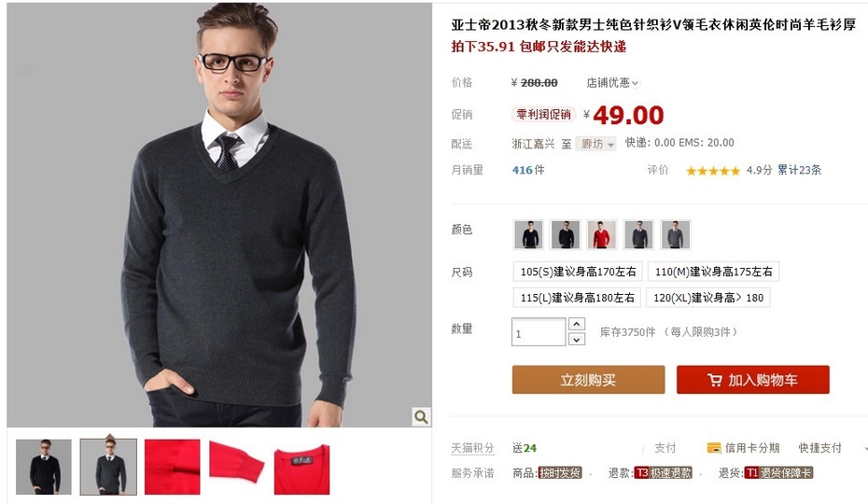
Task: Click the credit card installment icon
Action: [x=714, y=447]
